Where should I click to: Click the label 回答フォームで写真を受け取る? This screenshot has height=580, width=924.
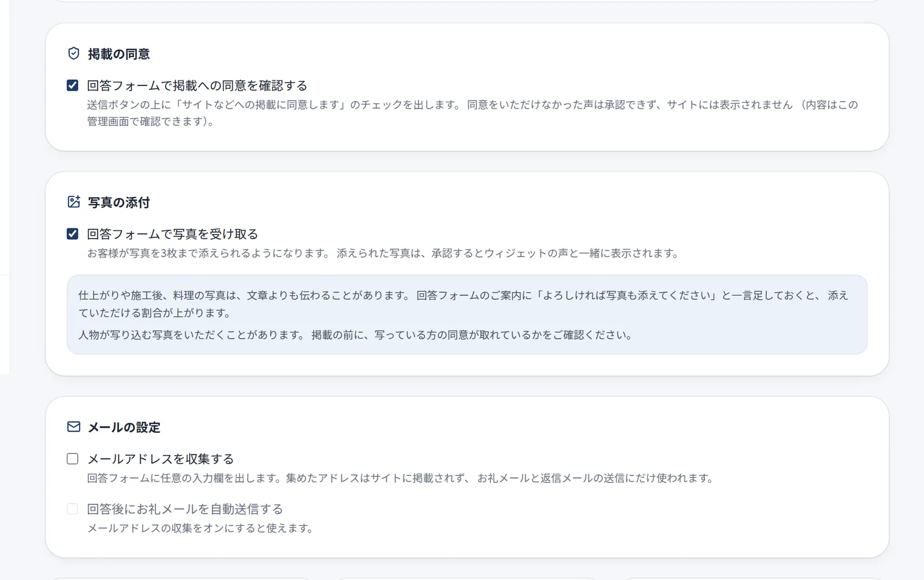point(173,234)
